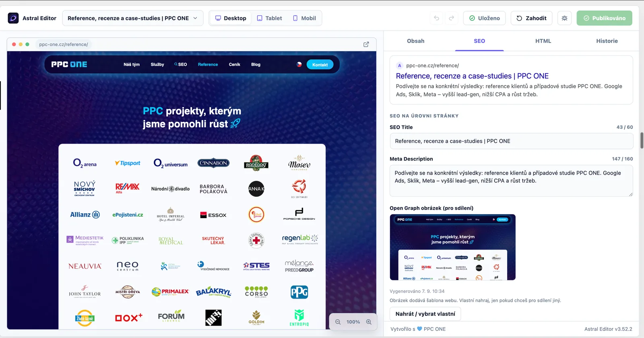Zoom out the preview with the minus magnifier

point(338,322)
